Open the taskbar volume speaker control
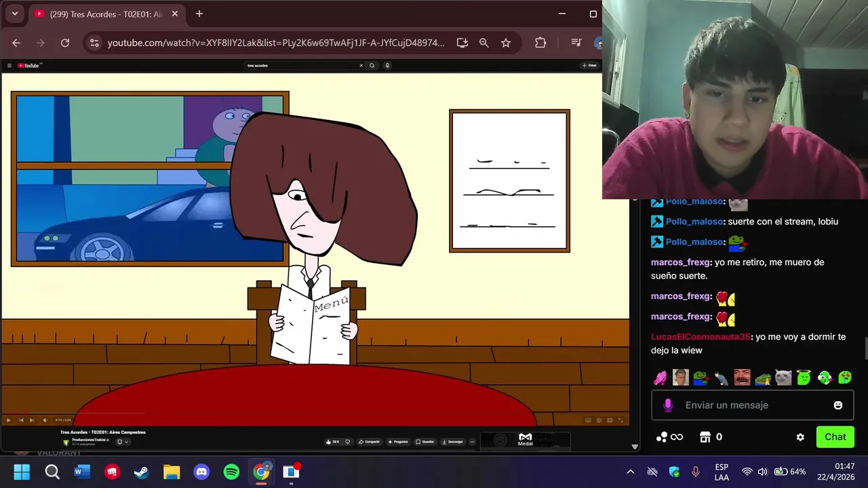Image resolution: width=868 pixels, height=488 pixels. (x=763, y=472)
